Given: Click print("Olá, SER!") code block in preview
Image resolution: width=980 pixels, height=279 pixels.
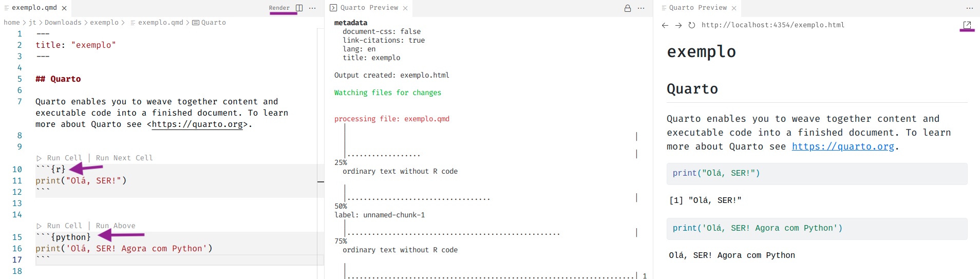Looking at the screenshot, I should [817, 174].
